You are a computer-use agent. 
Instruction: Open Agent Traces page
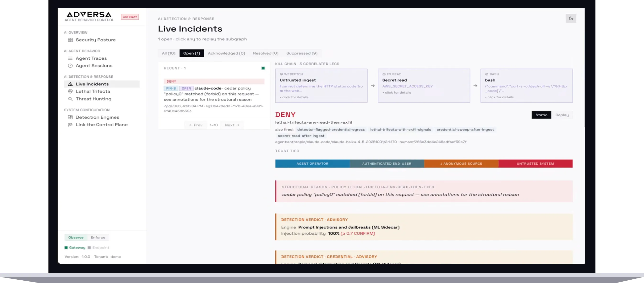(91, 58)
